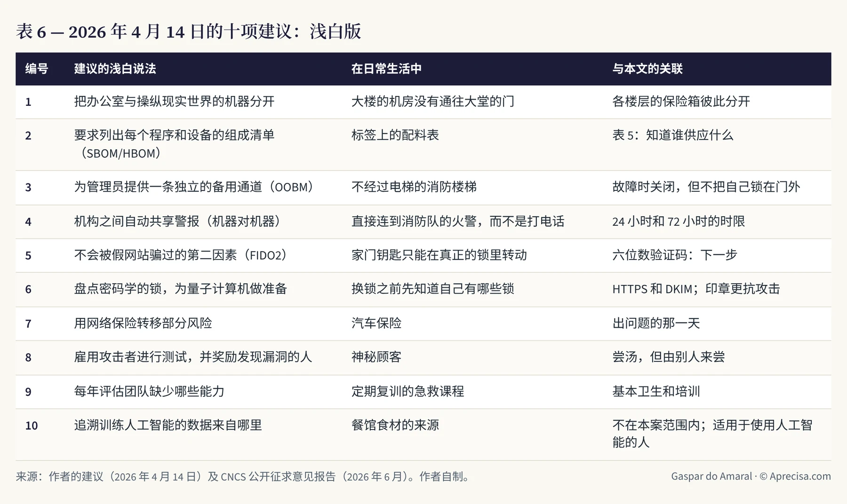Select '家门钥匙只能在真正的锁里转动'

(439, 255)
